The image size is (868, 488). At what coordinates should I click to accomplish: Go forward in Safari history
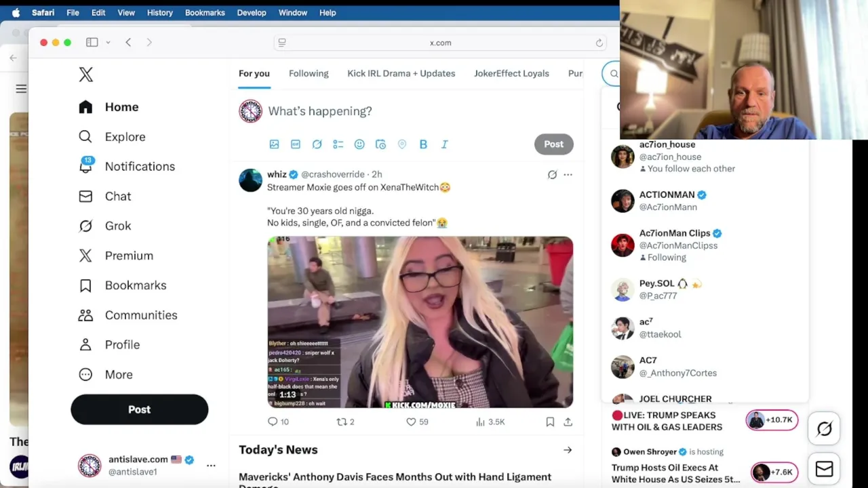(x=149, y=43)
